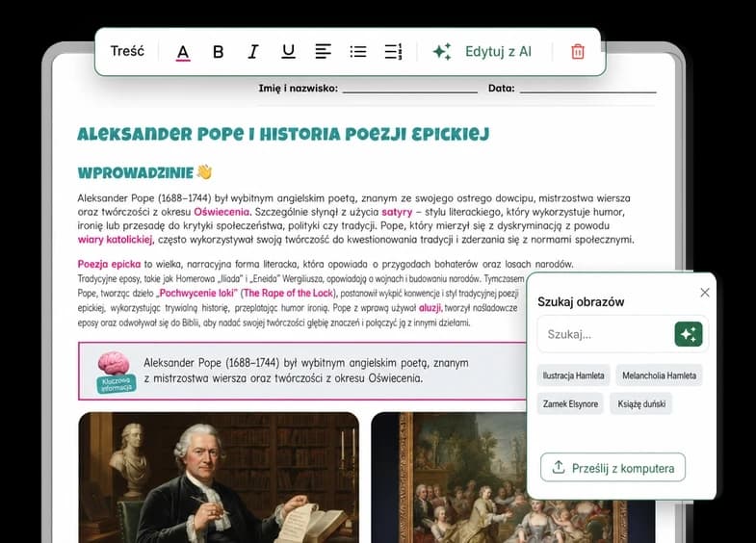Select the portrait of the man writing
Image resolution: width=756 pixels, height=543 pixels.
coord(219,477)
